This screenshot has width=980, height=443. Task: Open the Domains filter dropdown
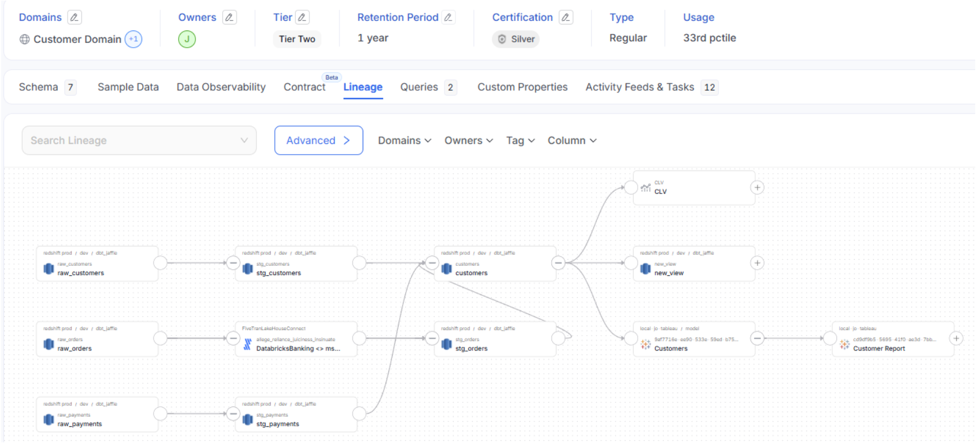pos(405,140)
